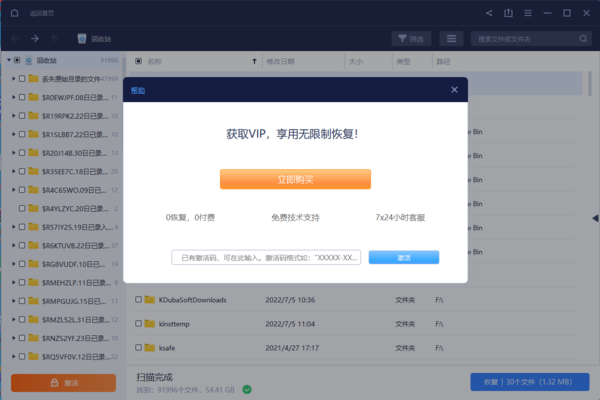Select the $RNZS2YF.23 tree folder
The width and height of the screenshot is (600, 400).
[75, 338]
